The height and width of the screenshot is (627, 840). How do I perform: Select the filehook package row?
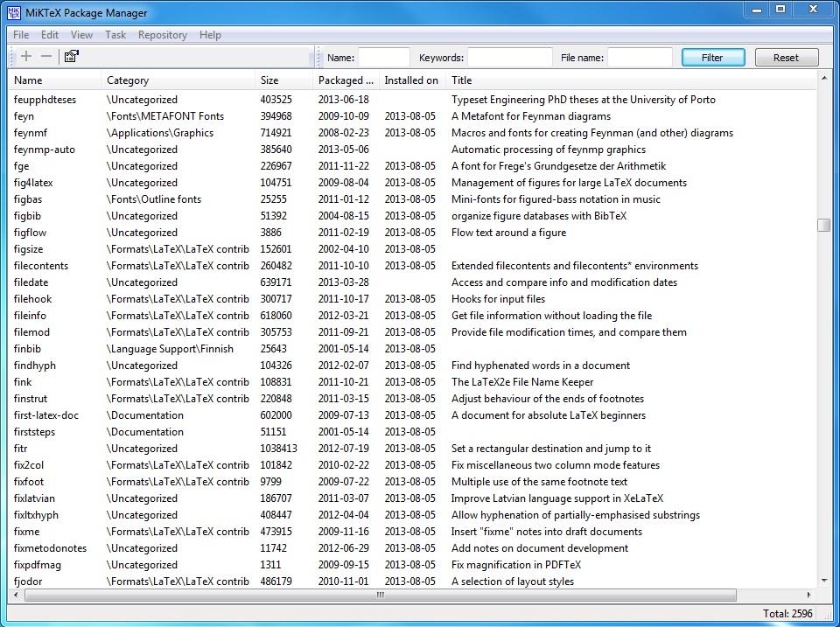pos(412,299)
